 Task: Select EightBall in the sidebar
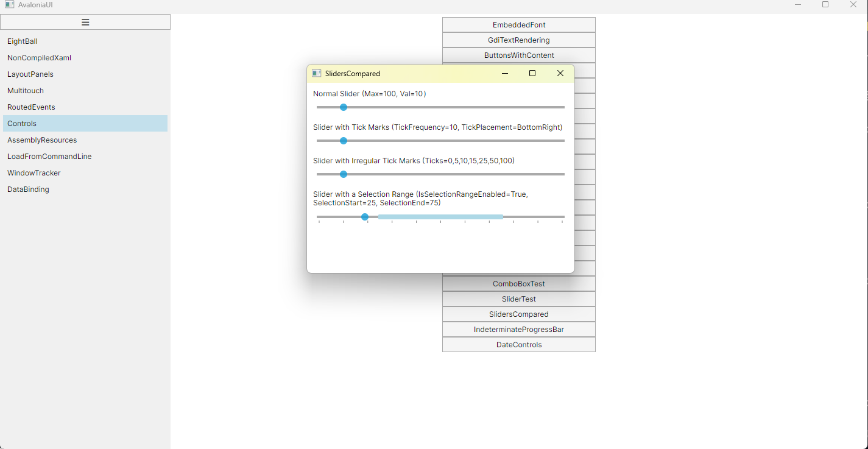coord(84,41)
